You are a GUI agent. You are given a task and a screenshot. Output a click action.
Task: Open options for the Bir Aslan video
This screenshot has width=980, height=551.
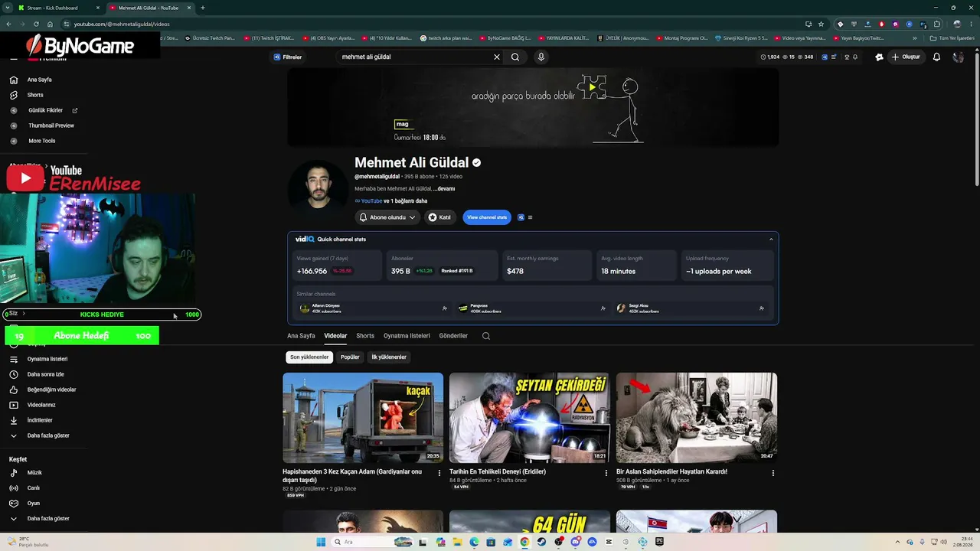tap(773, 473)
